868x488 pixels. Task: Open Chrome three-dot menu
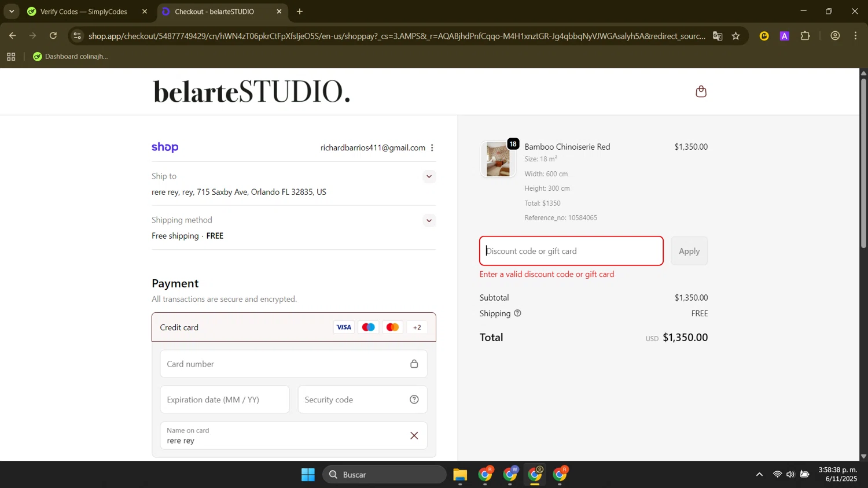tap(855, 36)
